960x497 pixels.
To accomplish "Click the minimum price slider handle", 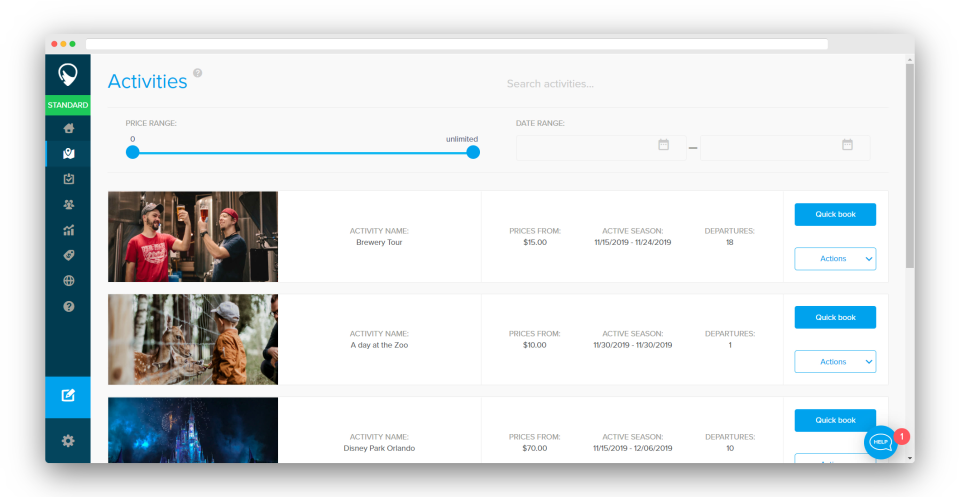I will [133, 152].
